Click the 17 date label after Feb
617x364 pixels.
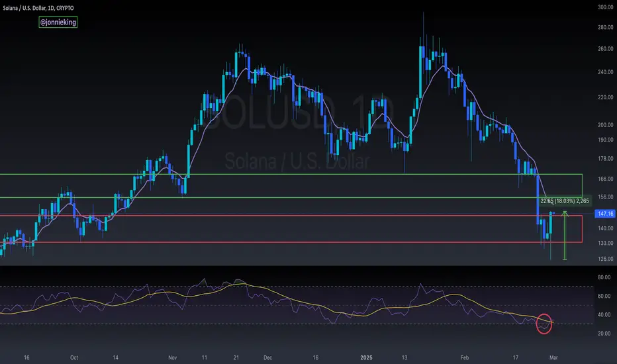[516, 357]
